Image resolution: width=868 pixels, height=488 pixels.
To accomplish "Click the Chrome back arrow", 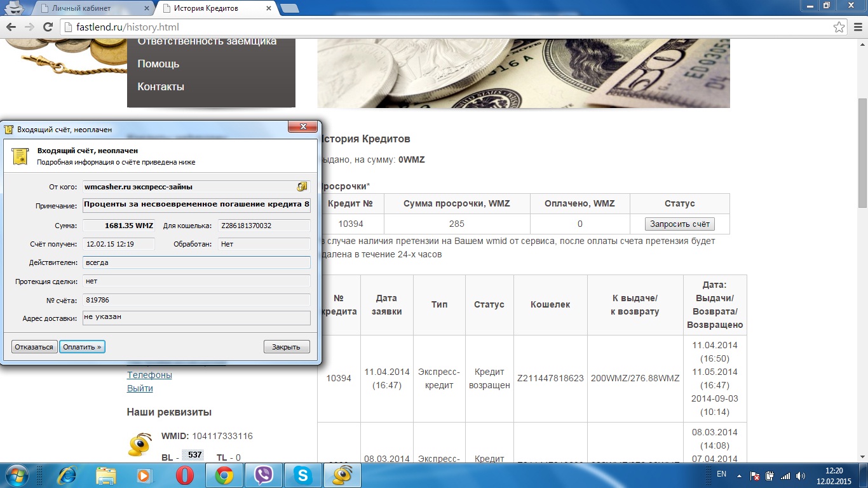I will (x=11, y=27).
